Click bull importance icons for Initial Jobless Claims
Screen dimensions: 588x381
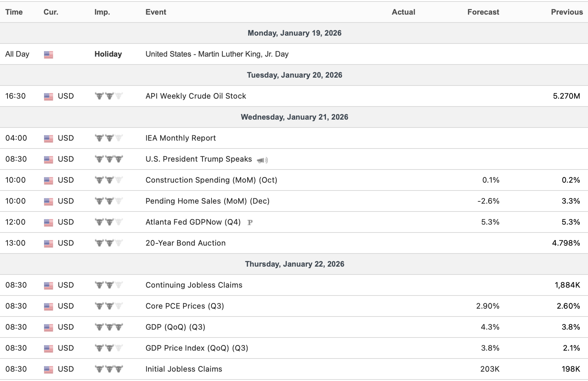pos(109,369)
